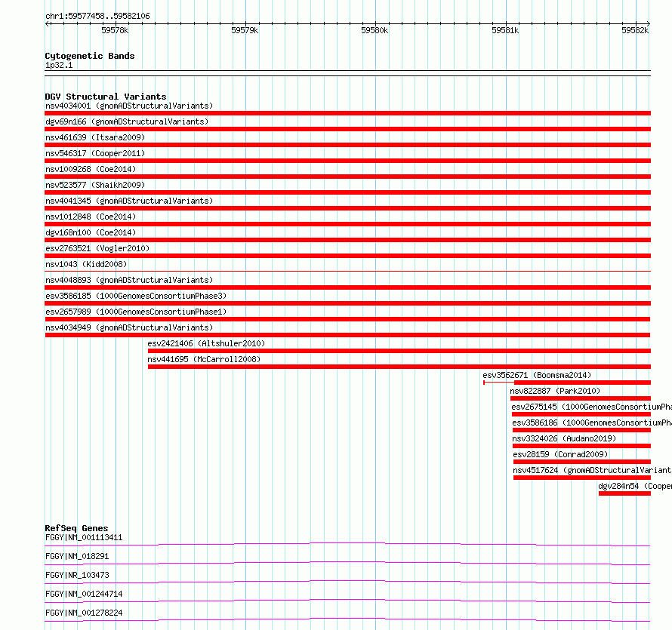
Task: Click the FGGY|NR_103473 transcript label
Action: pyautogui.click(x=77, y=575)
